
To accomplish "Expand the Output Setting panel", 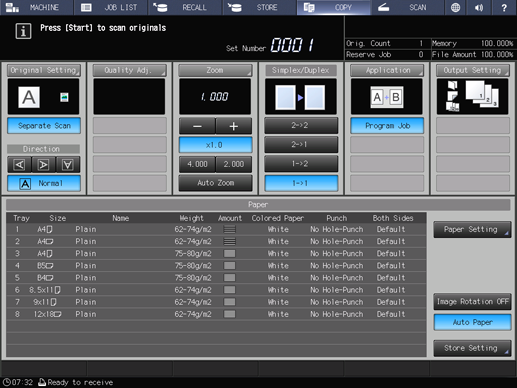I will 472,70.
